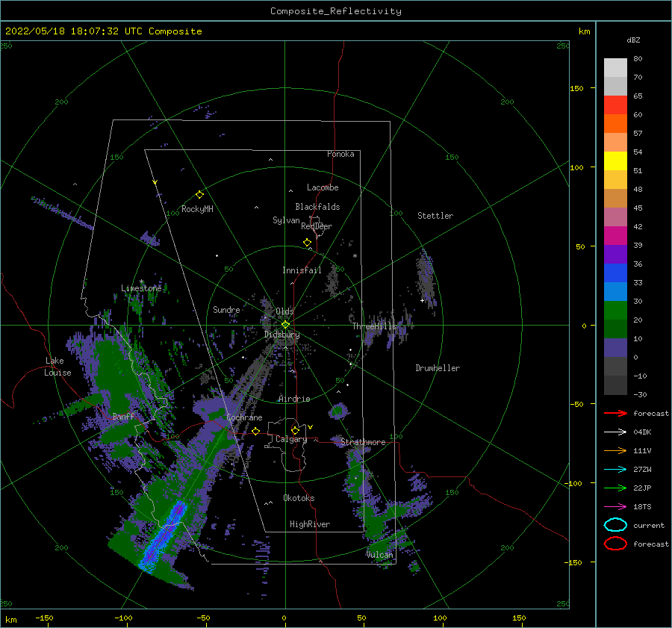672x628 pixels.
Task: Click the Okotoks town label
Action: click(299, 498)
